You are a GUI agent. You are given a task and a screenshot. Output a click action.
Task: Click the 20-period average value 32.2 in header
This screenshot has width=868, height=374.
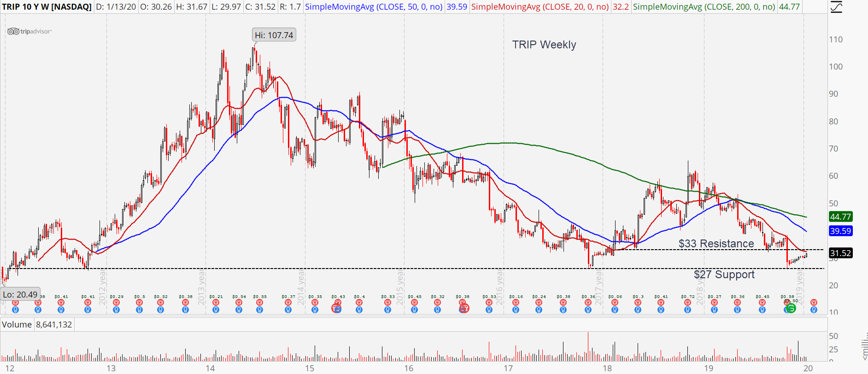[x=621, y=7]
